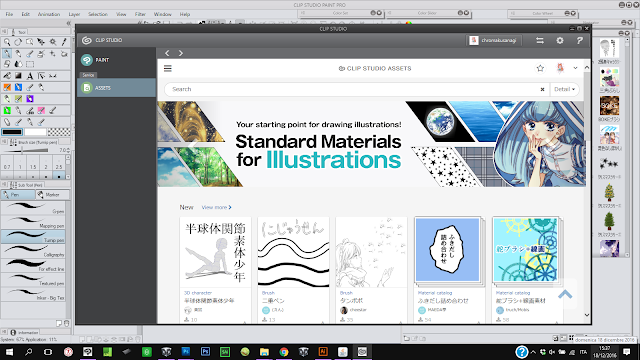Select the For effect line sub tool
This screenshot has height=360, width=640.
pyautogui.click(x=33, y=265)
